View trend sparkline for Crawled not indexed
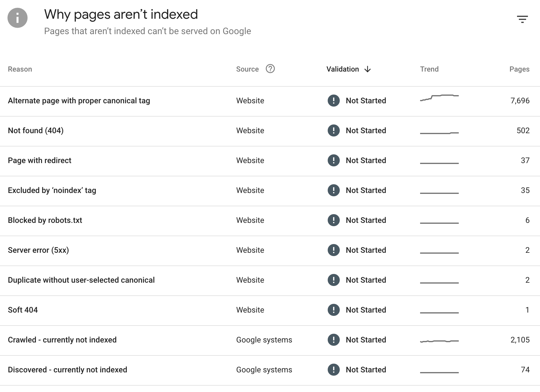Screen dimensions: 540x392 point(439,341)
